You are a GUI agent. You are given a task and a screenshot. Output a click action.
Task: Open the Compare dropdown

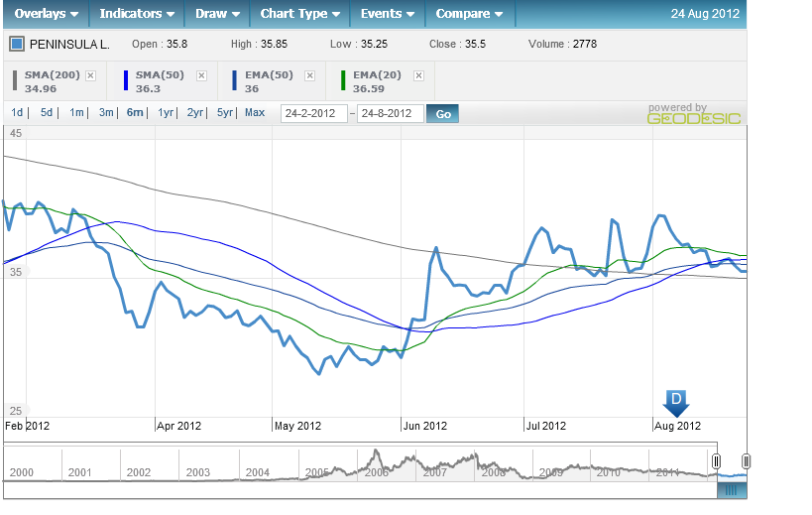pyautogui.click(x=470, y=14)
